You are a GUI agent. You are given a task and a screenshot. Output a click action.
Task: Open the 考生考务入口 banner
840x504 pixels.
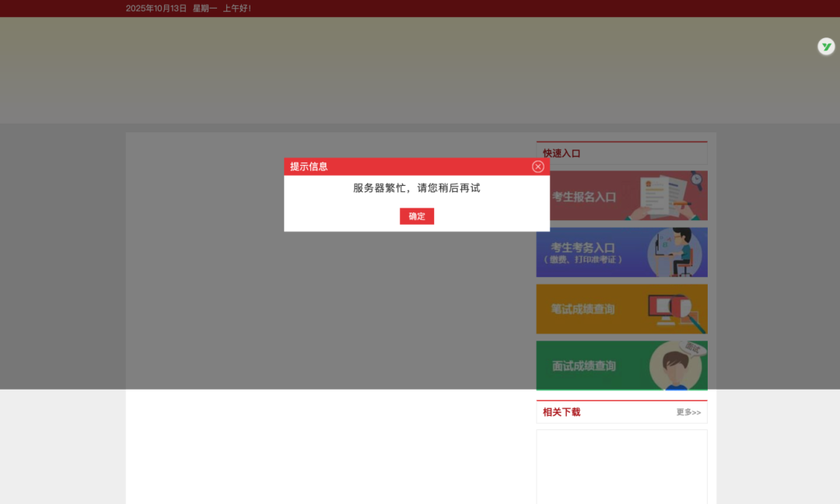click(x=583, y=247)
